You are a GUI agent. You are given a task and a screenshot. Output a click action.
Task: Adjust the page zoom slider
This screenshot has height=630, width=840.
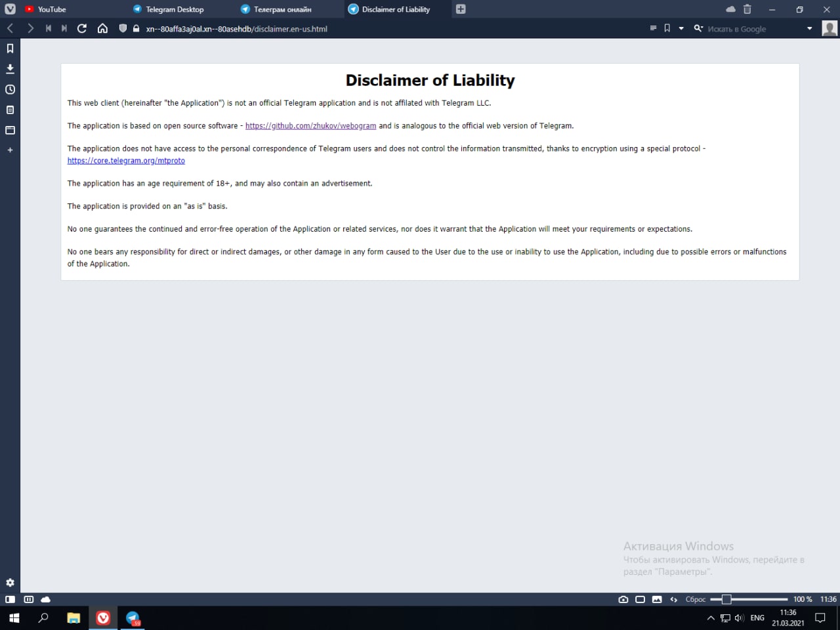tap(749, 599)
